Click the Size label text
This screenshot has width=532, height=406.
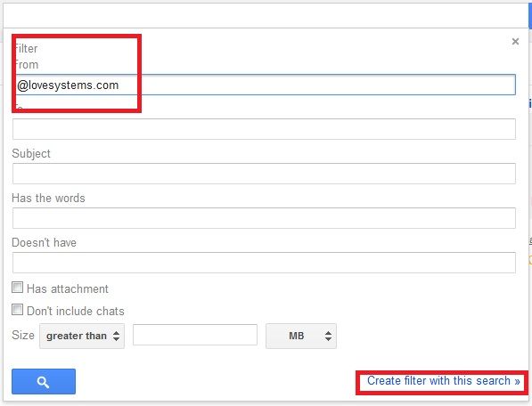23,335
